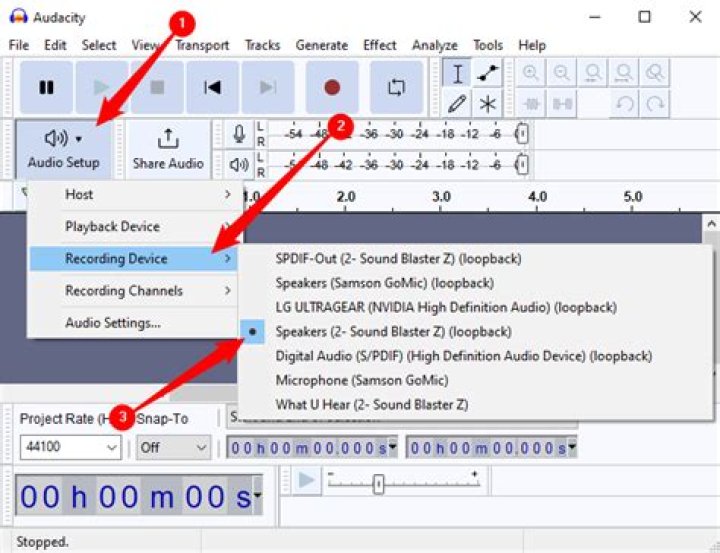Open selection start time format arrow

click(393, 447)
